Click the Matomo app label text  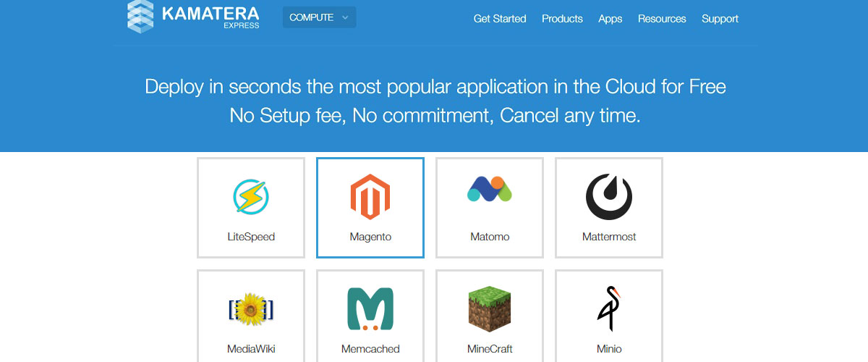490,237
